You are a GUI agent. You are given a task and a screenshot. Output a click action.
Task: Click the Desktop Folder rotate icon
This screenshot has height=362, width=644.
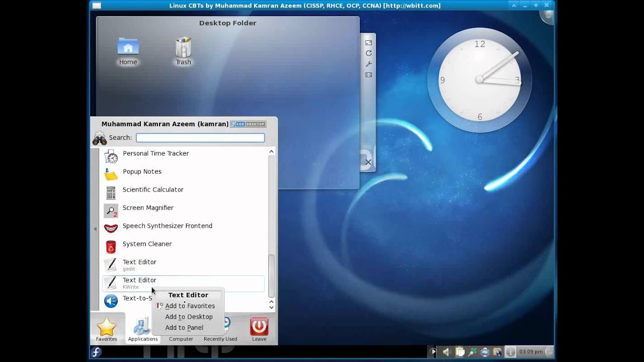(368, 53)
